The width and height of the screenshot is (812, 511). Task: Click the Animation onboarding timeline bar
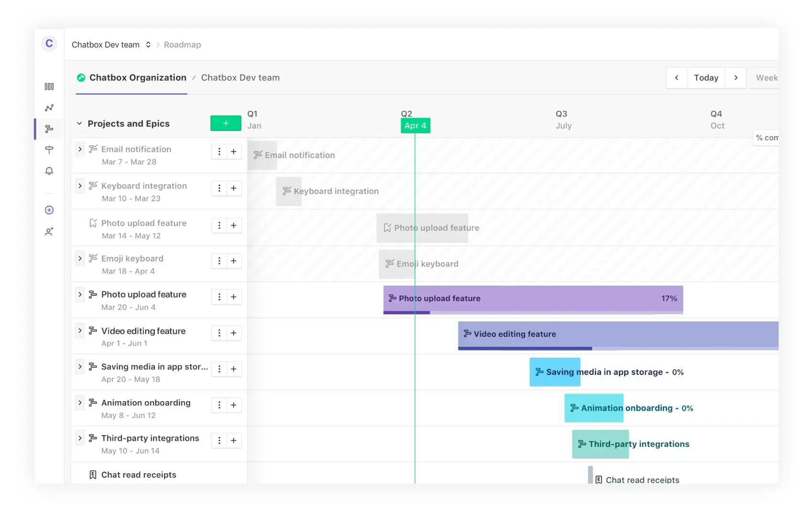[594, 408]
